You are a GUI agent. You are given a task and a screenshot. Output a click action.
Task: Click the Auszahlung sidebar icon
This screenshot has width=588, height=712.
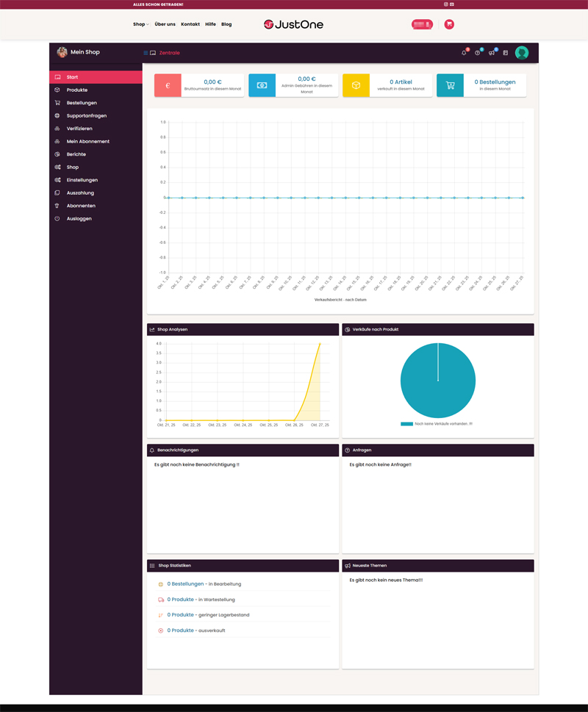58,193
